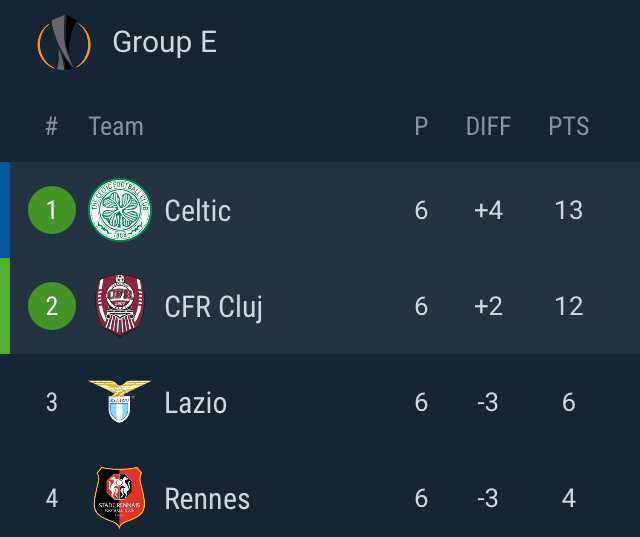Open the Rennes team name

click(x=207, y=499)
